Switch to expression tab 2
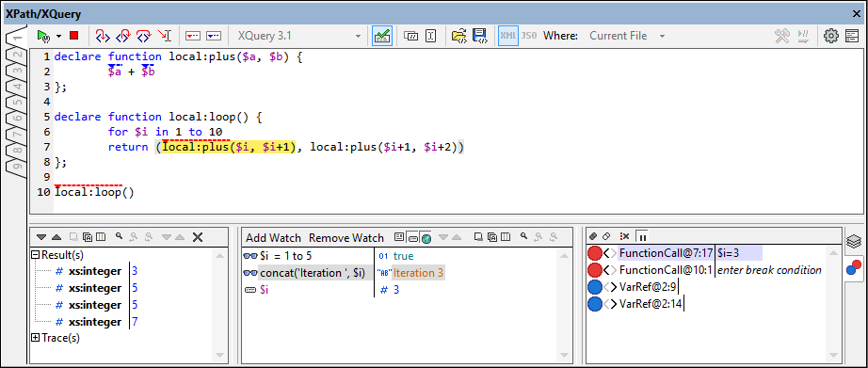The width and height of the screenshot is (868, 368). point(17,56)
